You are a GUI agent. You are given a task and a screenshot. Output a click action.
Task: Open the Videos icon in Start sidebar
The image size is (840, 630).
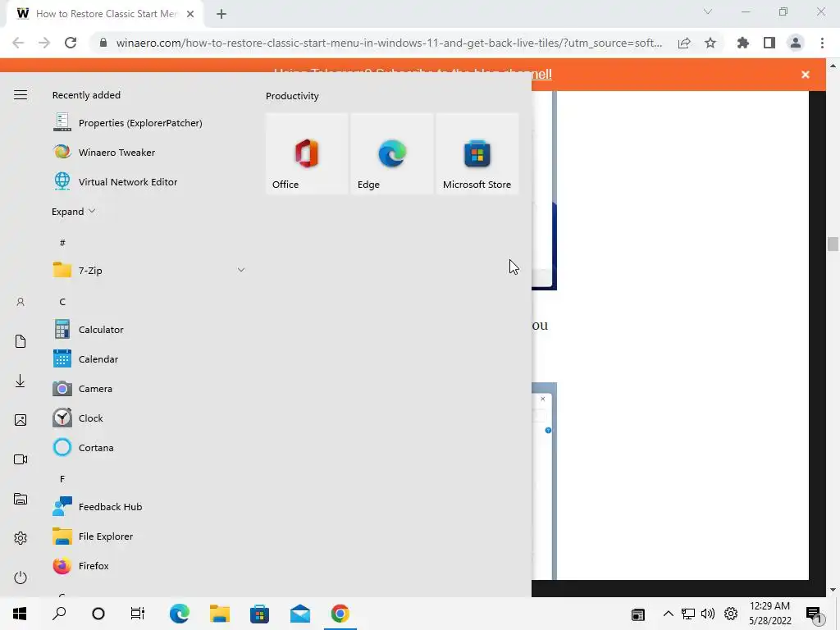pos(21,459)
